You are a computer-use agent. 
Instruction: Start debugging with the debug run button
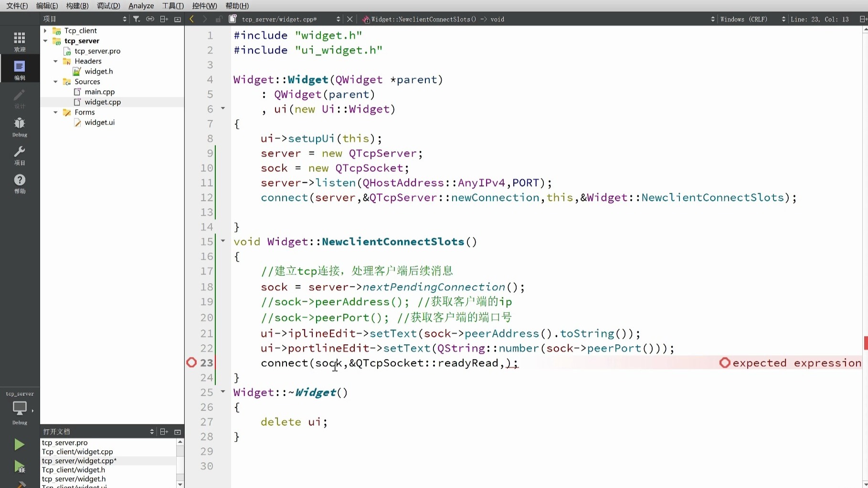point(19,467)
